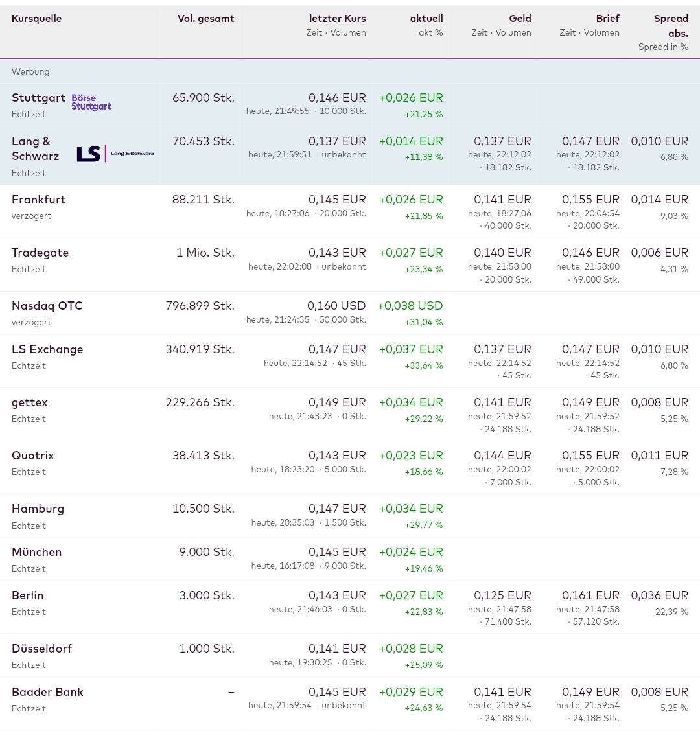The height and width of the screenshot is (740, 700).
Task: Select Tradegate spread 4,31 %
Action: [674, 269]
